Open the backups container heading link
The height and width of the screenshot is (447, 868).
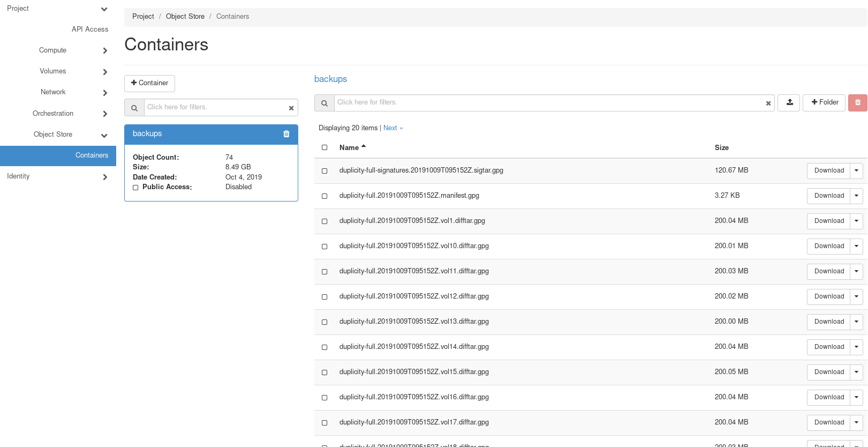330,79
